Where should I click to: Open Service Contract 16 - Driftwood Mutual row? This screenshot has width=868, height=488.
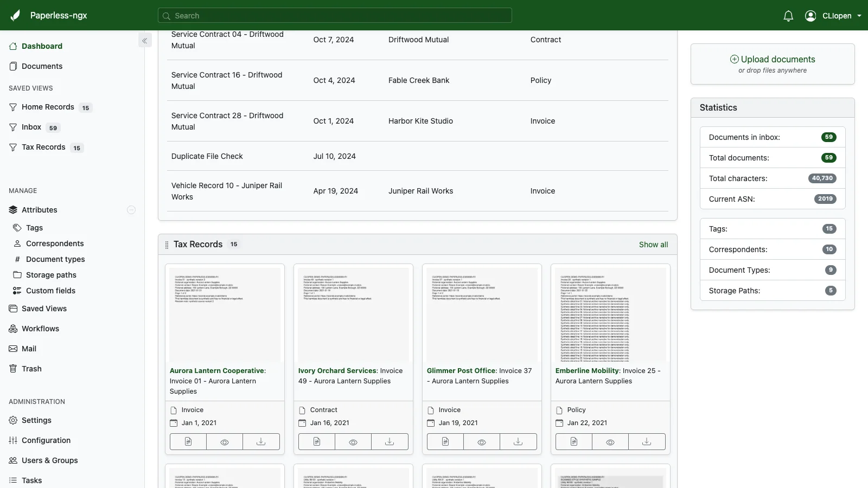pyautogui.click(x=418, y=80)
